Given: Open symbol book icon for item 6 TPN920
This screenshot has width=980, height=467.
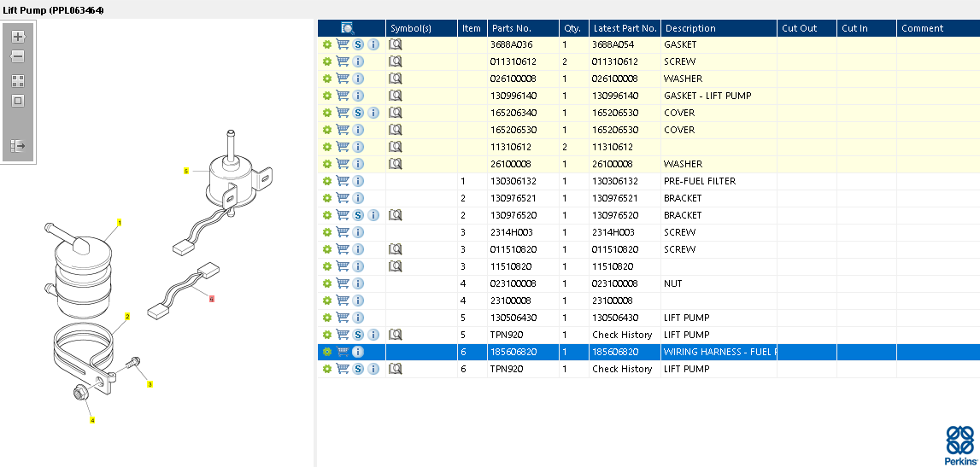Looking at the screenshot, I should [395, 369].
